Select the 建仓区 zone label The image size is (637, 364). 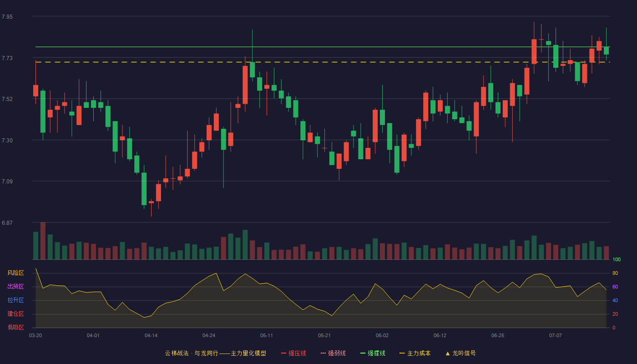pyautogui.click(x=15, y=314)
